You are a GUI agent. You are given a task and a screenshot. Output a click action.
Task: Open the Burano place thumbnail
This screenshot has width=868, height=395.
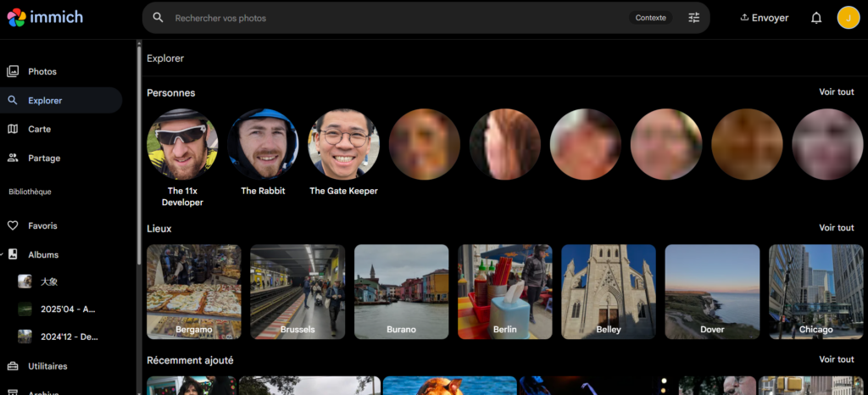coord(401,292)
